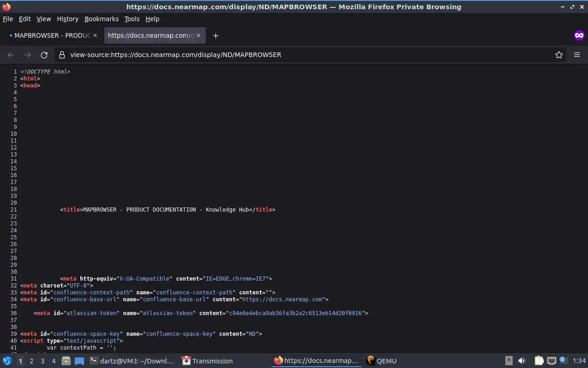Click the "IE=EDGE,chrome=IE7" content value
588x368 pixels.
[235, 279]
